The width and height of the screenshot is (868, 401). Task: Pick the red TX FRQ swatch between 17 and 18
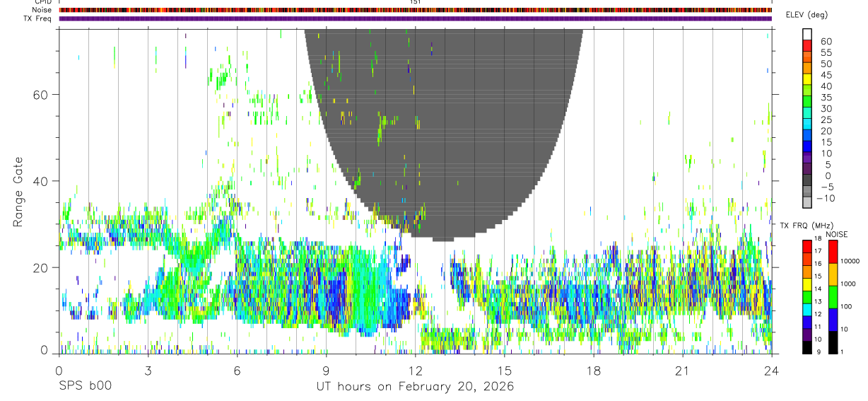807,246
